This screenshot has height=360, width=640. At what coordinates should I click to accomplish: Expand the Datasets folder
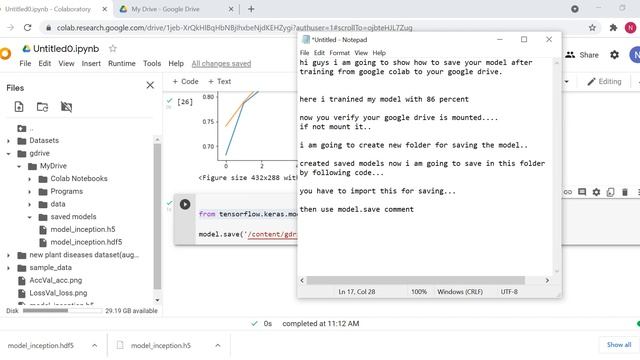tap(9, 141)
